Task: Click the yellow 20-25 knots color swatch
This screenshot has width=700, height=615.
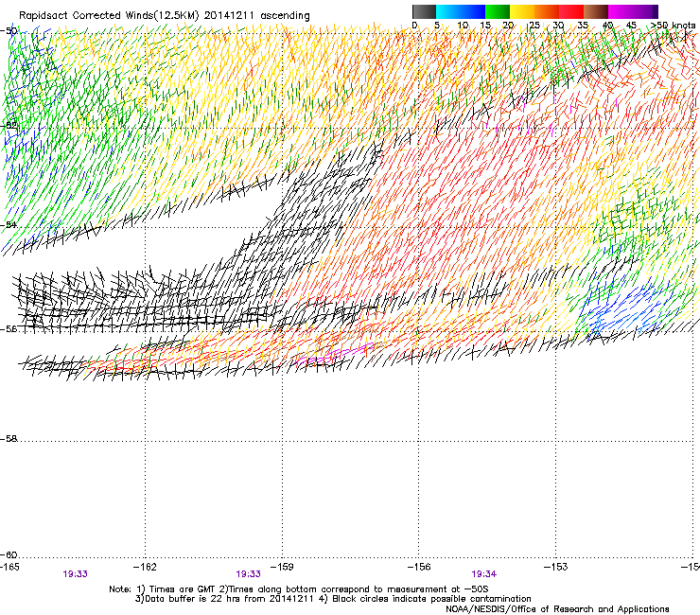Action: point(522,11)
